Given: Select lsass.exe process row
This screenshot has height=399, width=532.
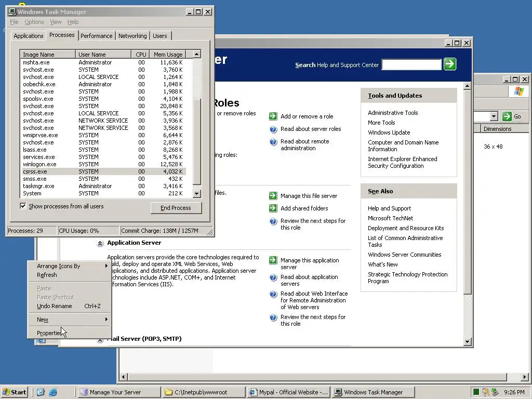Looking at the screenshot, I should click(104, 150).
